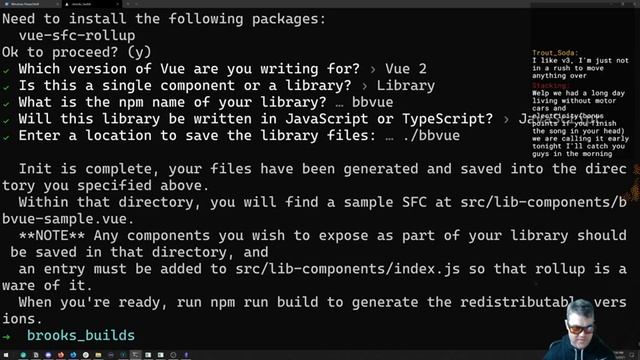The height and width of the screenshot is (360, 640).
Task: Open the Windows Start menu
Action: click(6, 355)
